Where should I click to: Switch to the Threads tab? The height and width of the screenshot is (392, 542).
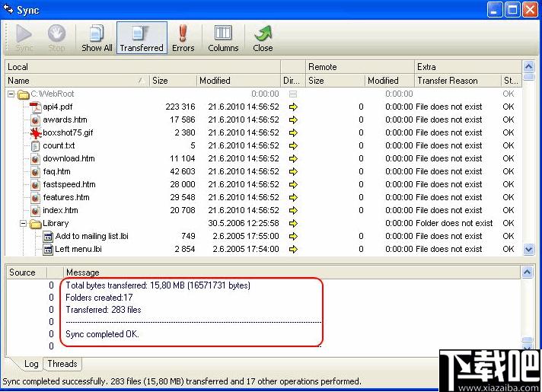point(62,364)
